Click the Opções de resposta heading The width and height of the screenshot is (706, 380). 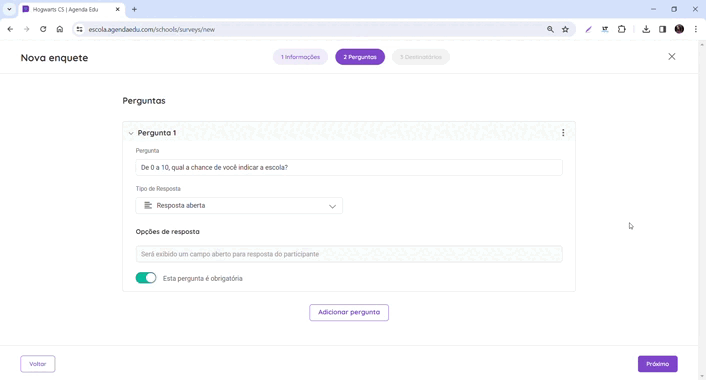[x=167, y=231]
